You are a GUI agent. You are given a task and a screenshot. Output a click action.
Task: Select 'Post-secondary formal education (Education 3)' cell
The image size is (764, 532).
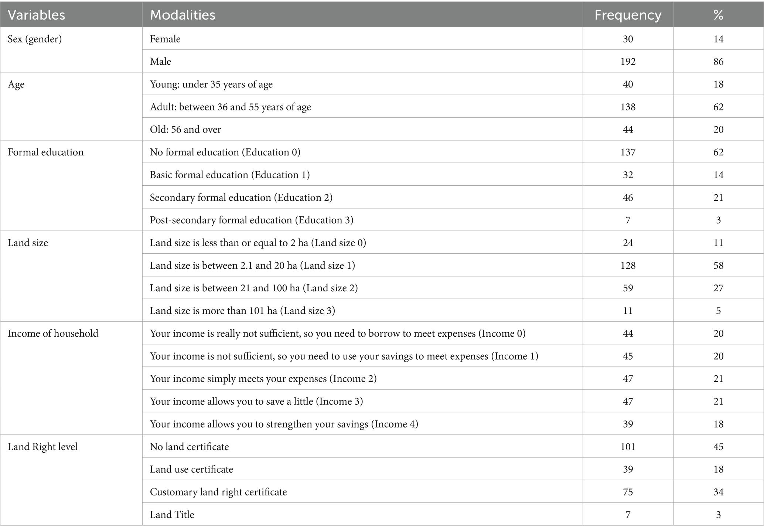[252, 220]
